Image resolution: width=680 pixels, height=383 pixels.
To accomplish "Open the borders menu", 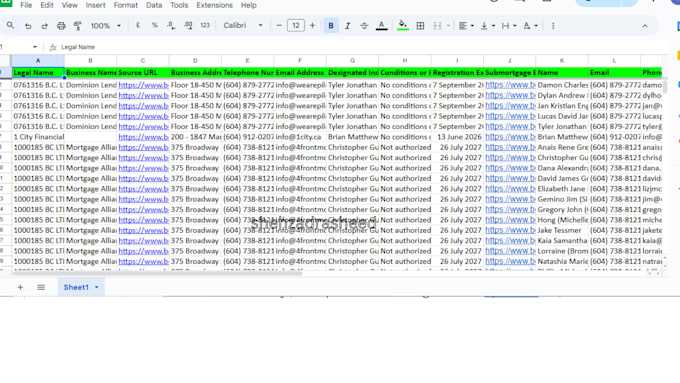I will 420,26.
